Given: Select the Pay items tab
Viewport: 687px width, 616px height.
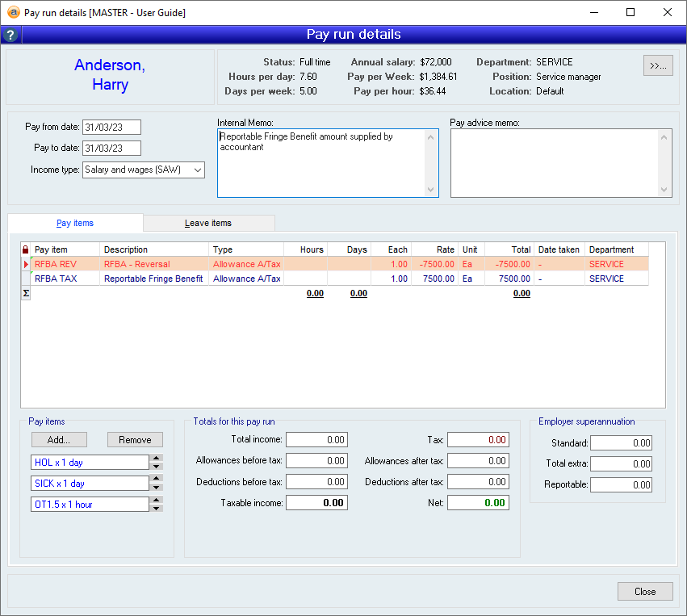Looking at the screenshot, I should tap(74, 223).
